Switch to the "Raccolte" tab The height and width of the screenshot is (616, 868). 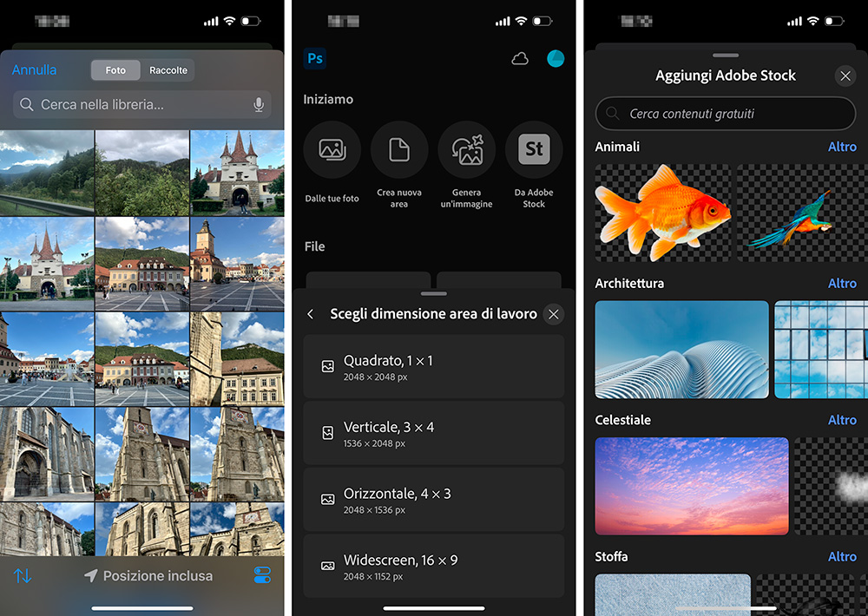pyautogui.click(x=168, y=70)
